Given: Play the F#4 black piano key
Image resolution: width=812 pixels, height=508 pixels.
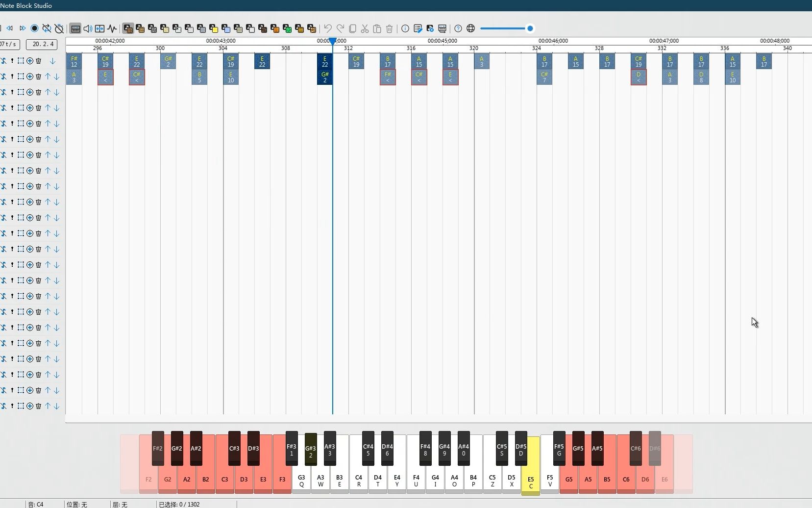Looking at the screenshot, I should (425, 448).
